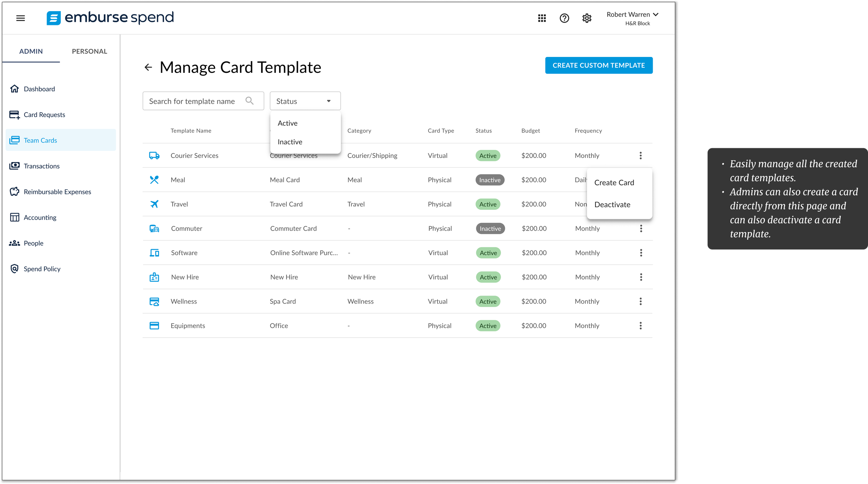Click the search magnifier icon
This screenshot has width=868, height=484.
[x=249, y=101]
